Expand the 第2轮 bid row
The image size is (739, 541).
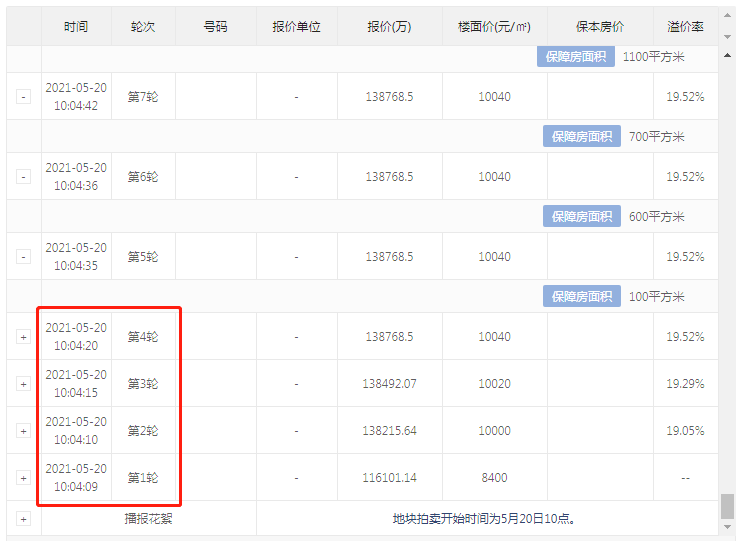[23, 431]
